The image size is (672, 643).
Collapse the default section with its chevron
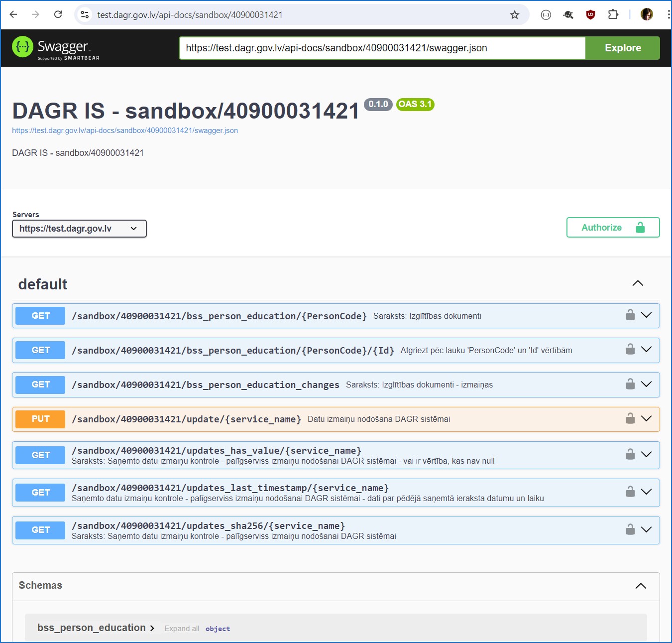pos(638,283)
